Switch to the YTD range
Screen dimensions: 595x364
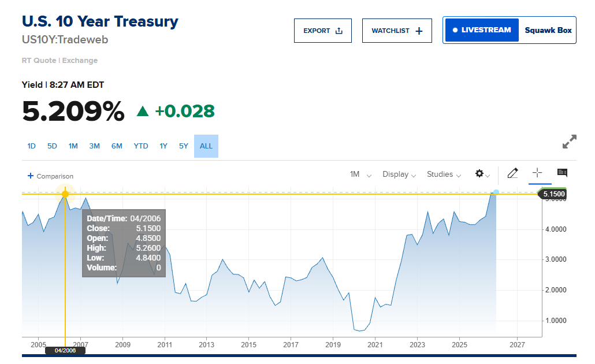tap(141, 146)
